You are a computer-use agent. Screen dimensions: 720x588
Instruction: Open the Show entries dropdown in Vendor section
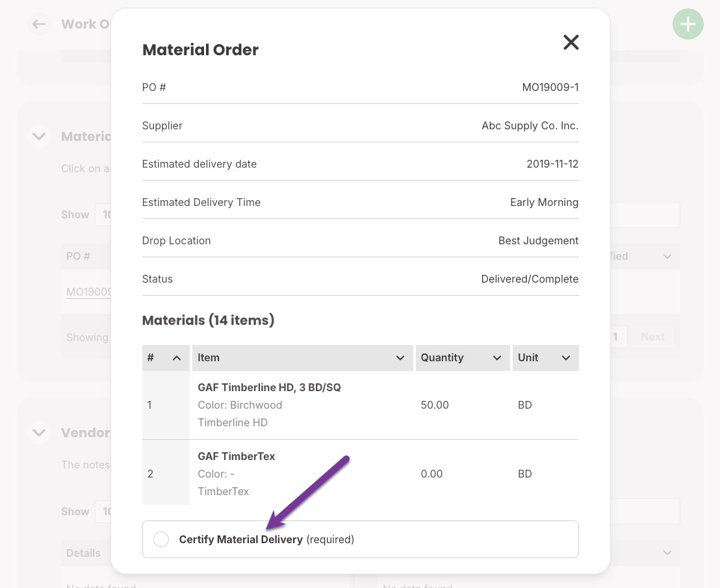[103, 511]
